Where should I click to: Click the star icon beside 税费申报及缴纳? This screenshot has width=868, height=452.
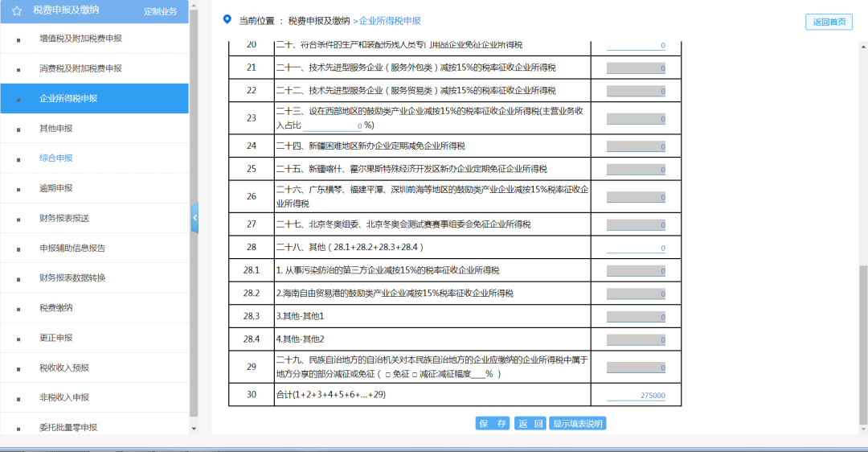coord(17,10)
